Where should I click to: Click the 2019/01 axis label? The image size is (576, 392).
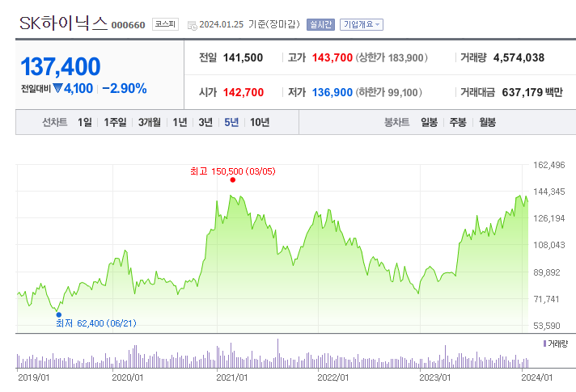(34, 377)
